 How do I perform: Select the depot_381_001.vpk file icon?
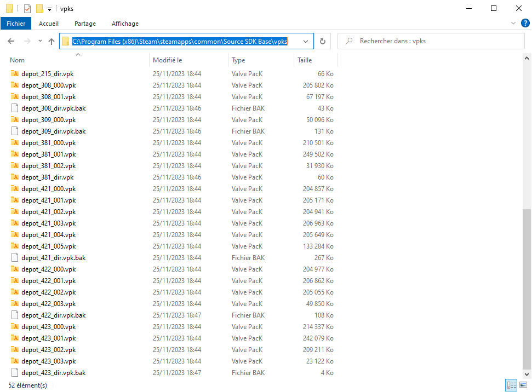coord(15,154)
